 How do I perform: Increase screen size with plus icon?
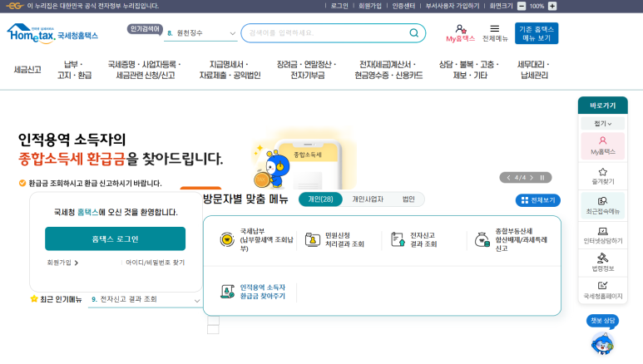tap(552, 6)
